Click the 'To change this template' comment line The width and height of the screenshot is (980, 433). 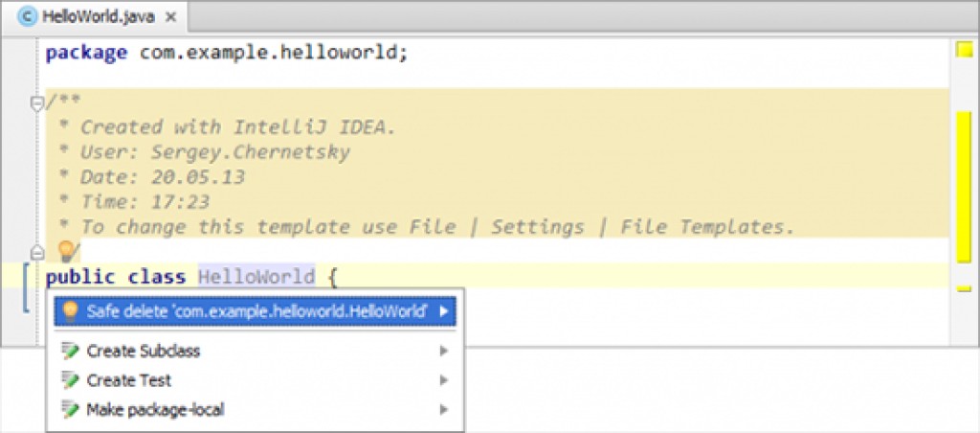coord(437,227)
